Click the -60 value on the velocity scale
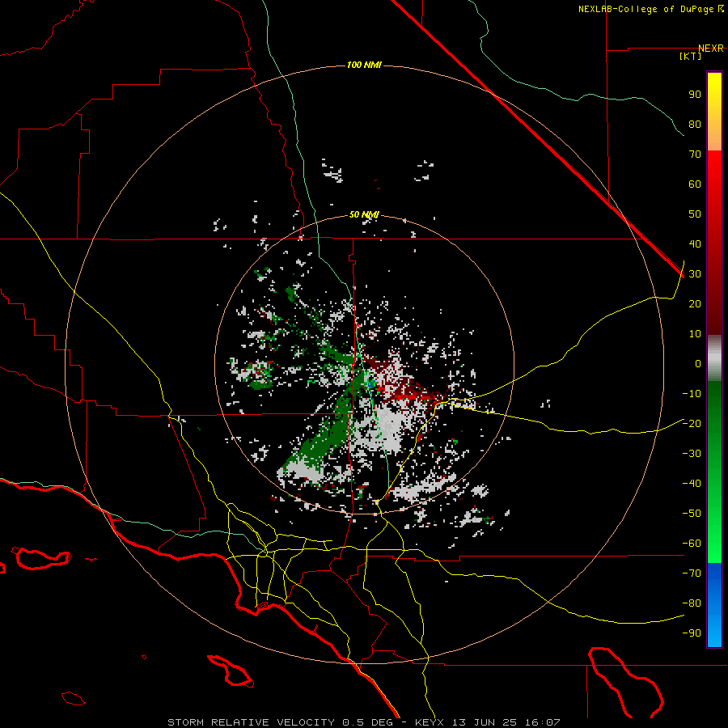The height and width of the screenshot is (728, 728). pyautogui.click(x=692, y=544)
